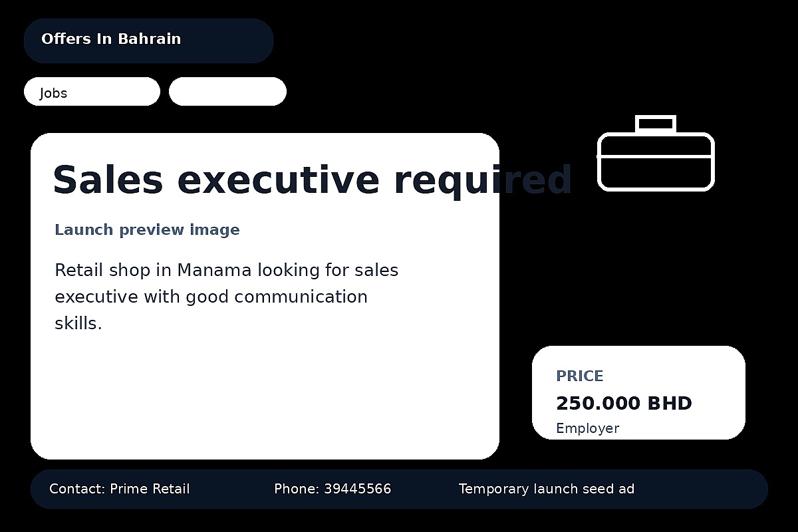This screenshot has width=798, height=532.
Task: Click the Offers In Bahrain header
Action: click(x=111, y=39)
